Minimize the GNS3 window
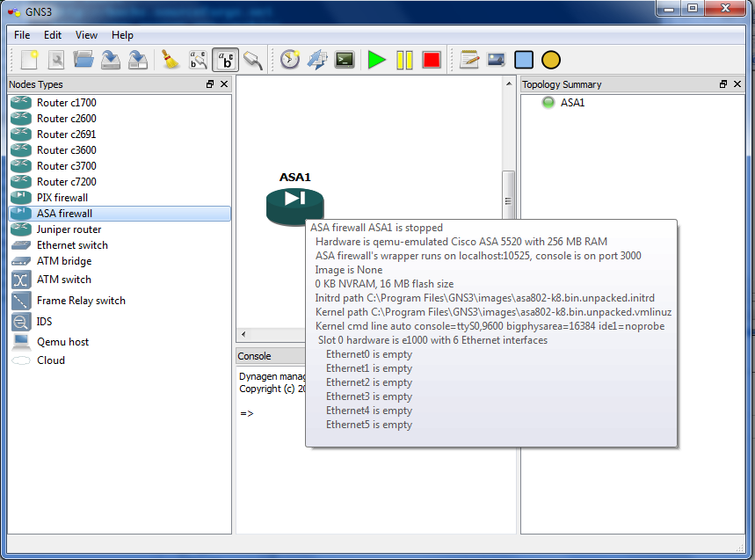 668,9
